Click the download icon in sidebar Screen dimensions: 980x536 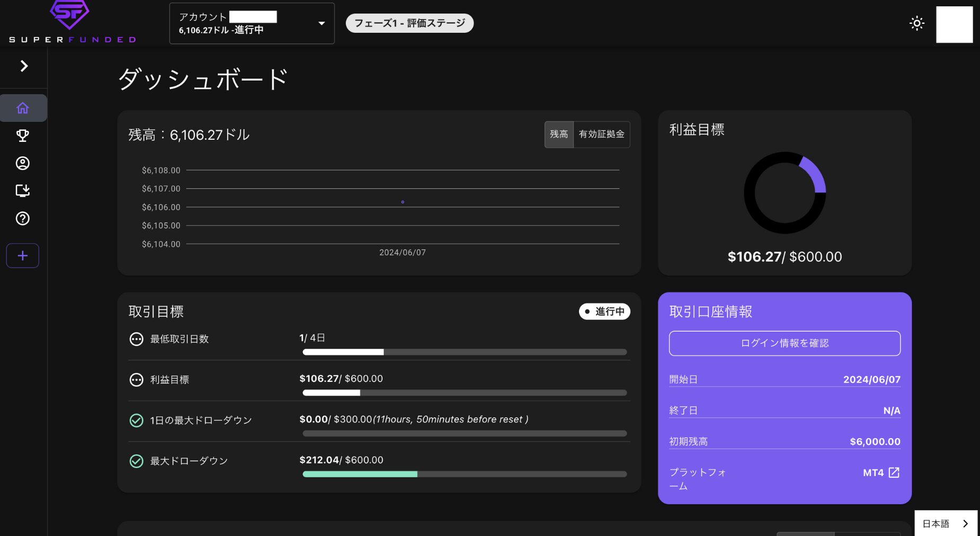coord(23,191)
